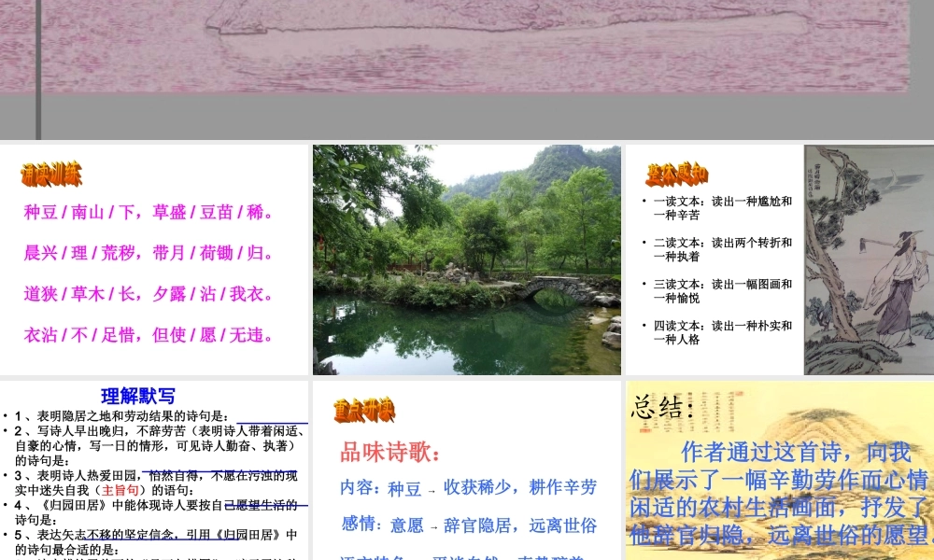Image resolution: width=934 pixels, height=560 pixels.
Task: Click the bullet 一读文本：读出一种尴尬和一种辛苦
Action: (717, 208)
